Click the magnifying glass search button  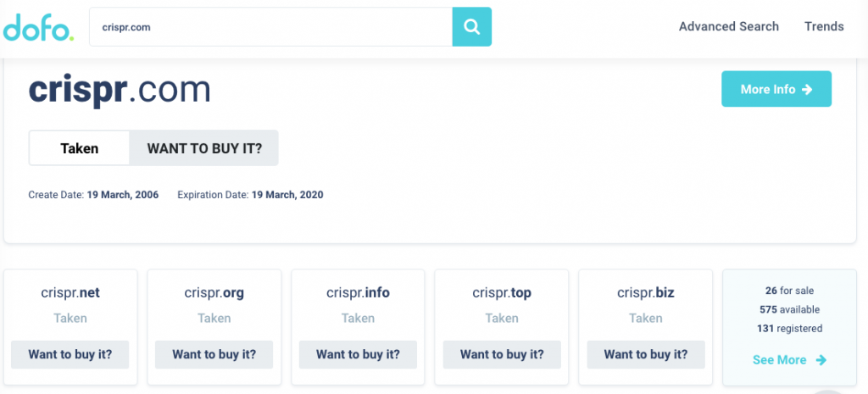471,26
